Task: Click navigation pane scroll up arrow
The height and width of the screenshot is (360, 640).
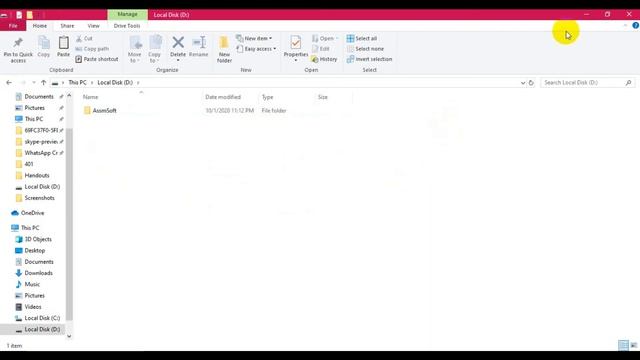Action: coord(69,96)
